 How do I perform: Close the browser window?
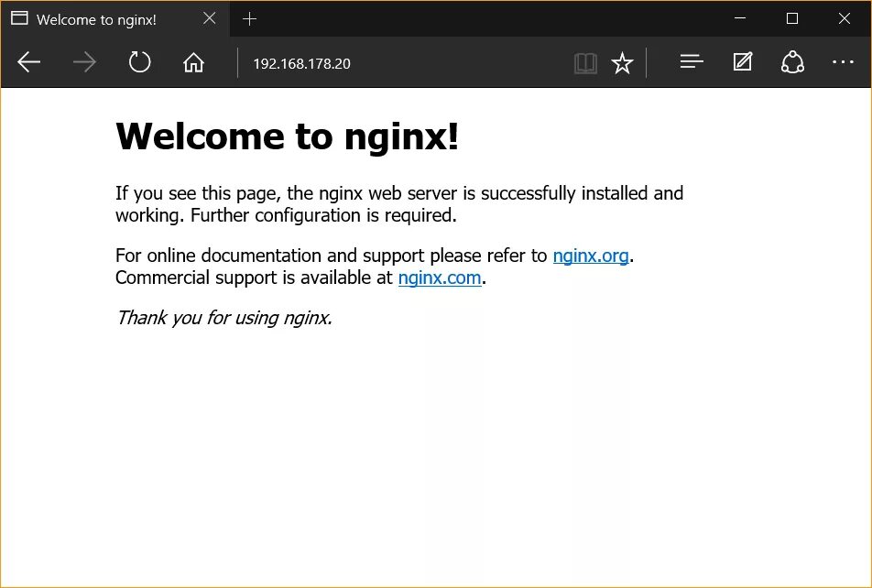(x=845, y=18)
